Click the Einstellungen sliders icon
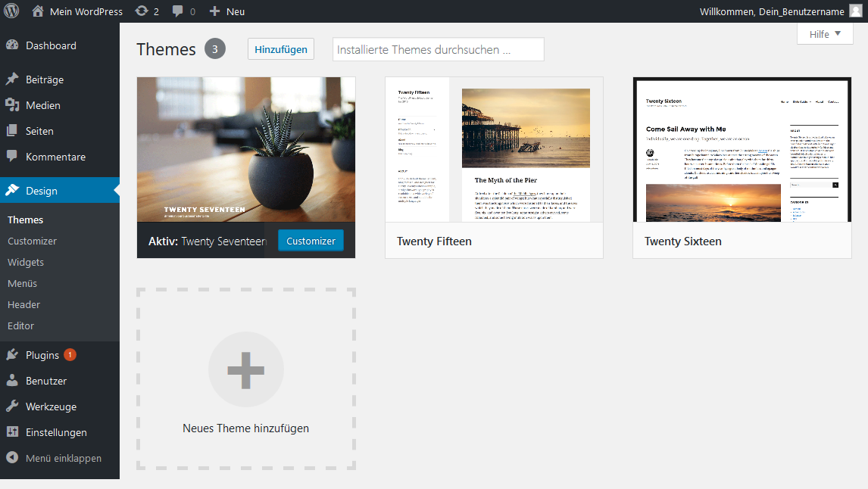Screen dimensions: 868x489 pos(12,432)
